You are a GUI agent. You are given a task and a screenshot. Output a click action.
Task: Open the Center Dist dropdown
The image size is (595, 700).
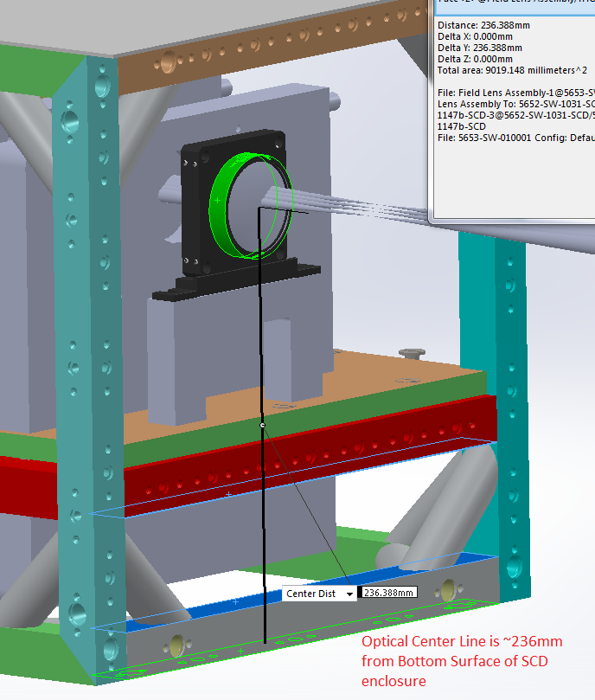pyautogui.click(x=349, y=594)
